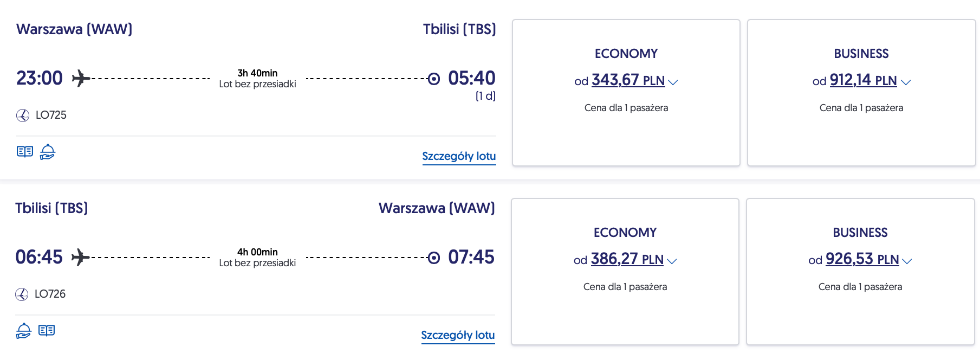Open Szczegóły lotu for Tbilisi–Warszawa flight
Viewport: 980px width, 353px height.
pyautogui.click(x=458, y=335)
